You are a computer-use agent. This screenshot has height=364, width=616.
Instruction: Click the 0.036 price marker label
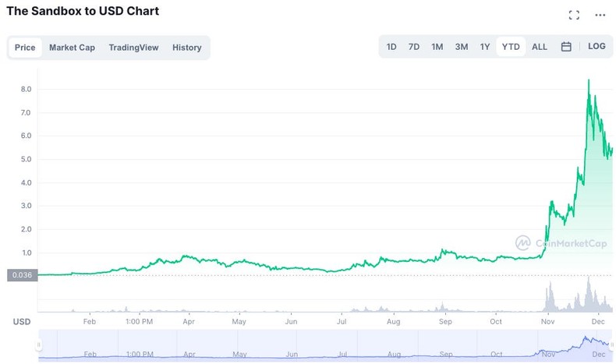pos(22,274)
